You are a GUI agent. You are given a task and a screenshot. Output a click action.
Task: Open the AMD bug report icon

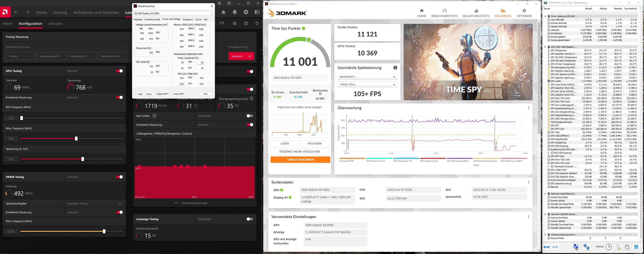click(x=219, y=3)
